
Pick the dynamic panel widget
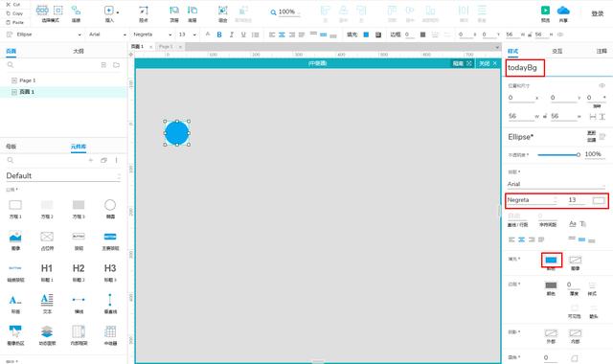pyautogui.click(x=47, y=331)
